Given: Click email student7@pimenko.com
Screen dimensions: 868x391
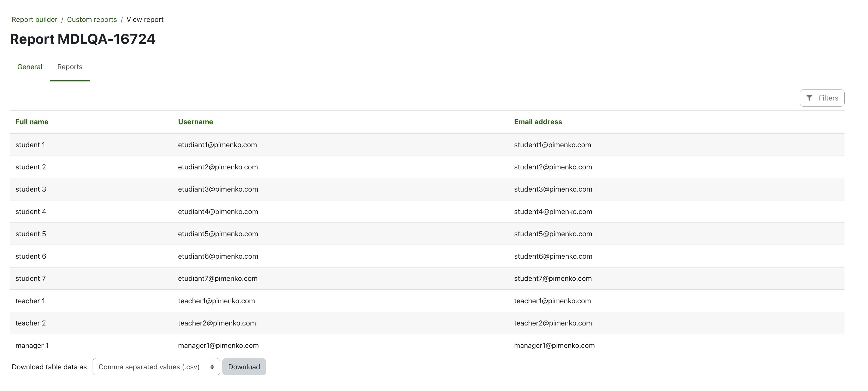Looking at the screenshot, I should coord(553,279).
